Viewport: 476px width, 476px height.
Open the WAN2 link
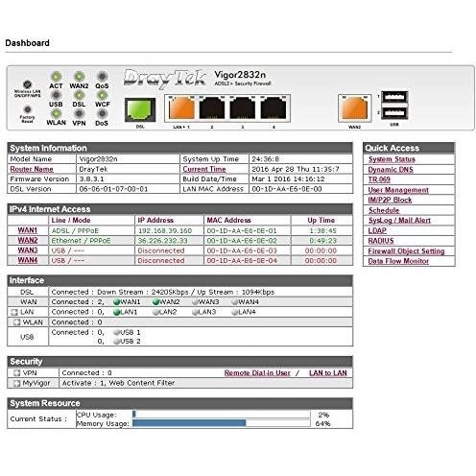pos(28,240)
